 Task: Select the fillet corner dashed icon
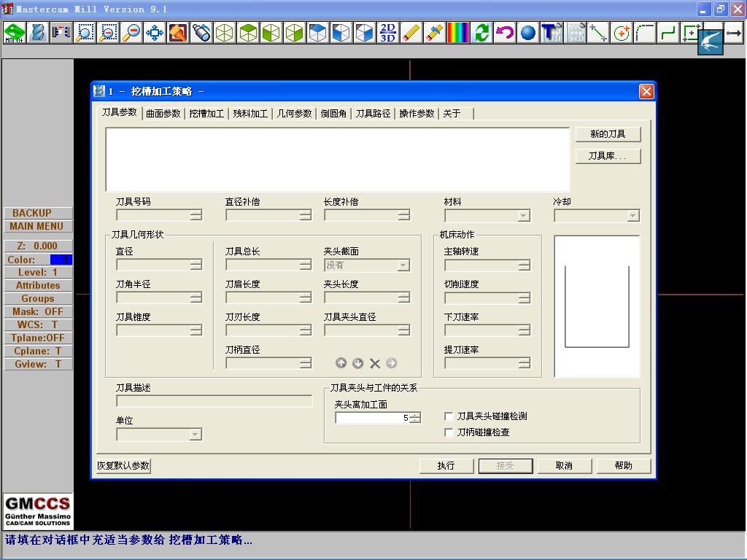pos(645,33)
